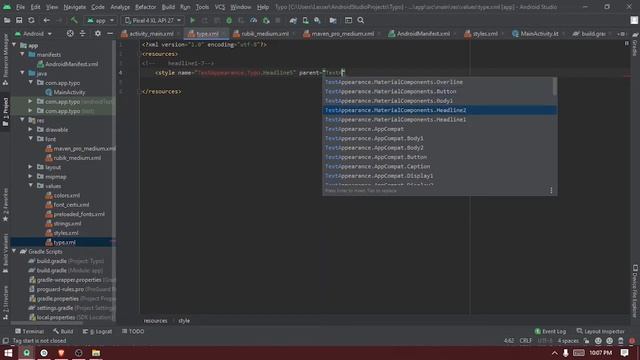This screenshot has height=360, width=640.
Task: Open the AVD Manager icon
Action: (305, 20)
